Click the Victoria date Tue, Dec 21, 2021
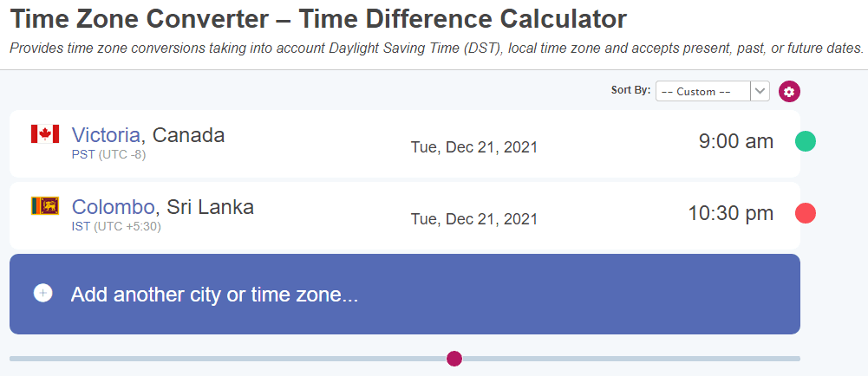868x376 pixels. tap(474, 147)
